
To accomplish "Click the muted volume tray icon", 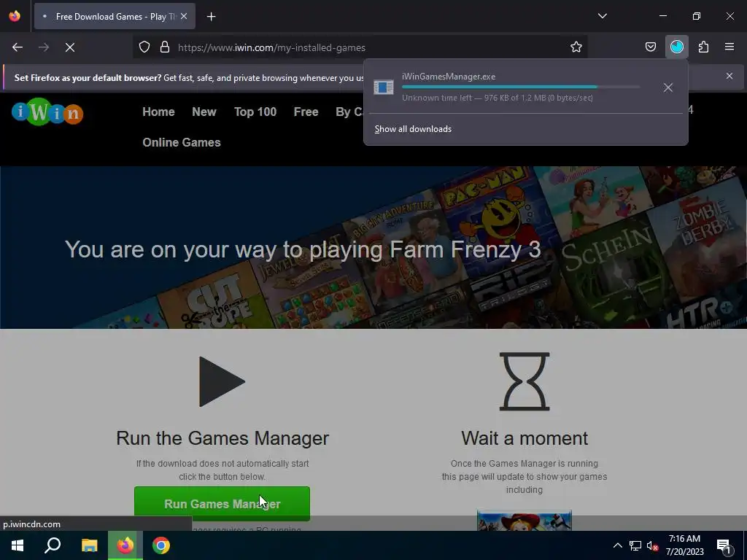I will (x=652, y=545).
